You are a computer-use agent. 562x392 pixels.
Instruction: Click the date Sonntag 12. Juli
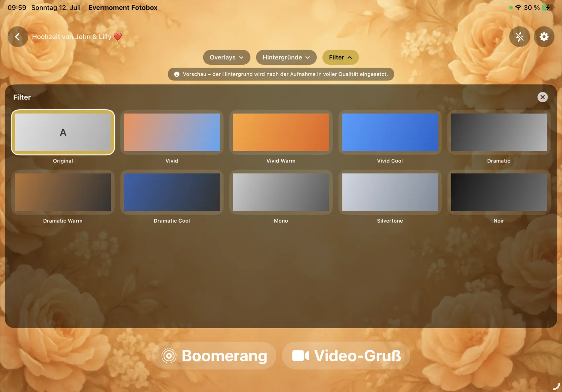56,8
